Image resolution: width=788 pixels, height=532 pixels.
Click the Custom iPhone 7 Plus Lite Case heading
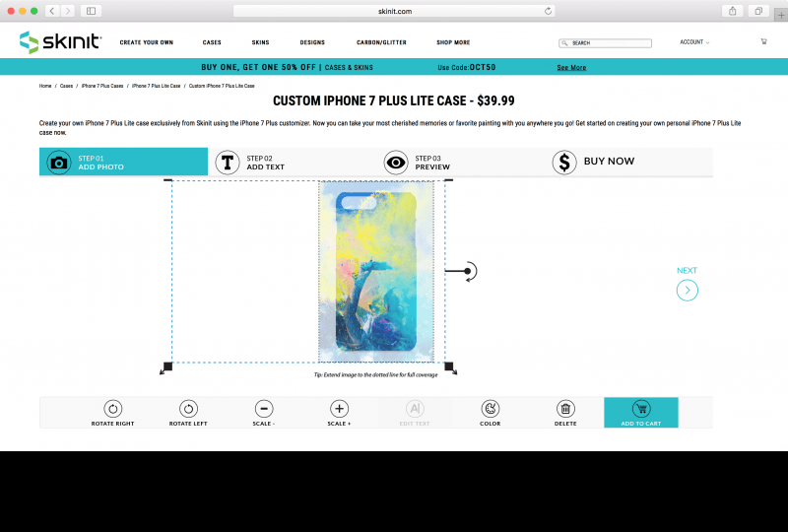[393, 100]
